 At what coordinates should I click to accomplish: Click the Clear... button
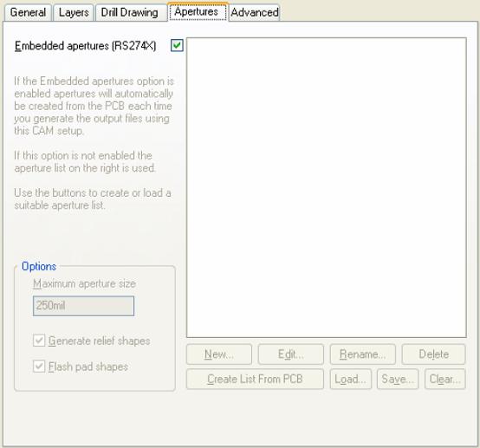pos(445,379)
